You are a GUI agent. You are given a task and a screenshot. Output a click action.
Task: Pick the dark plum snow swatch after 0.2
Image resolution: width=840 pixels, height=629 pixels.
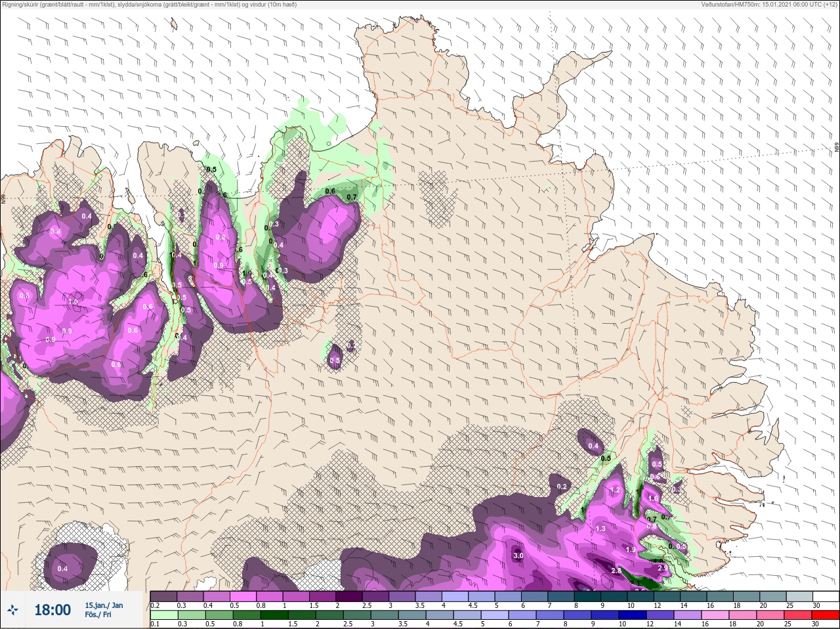pos(163,596)
